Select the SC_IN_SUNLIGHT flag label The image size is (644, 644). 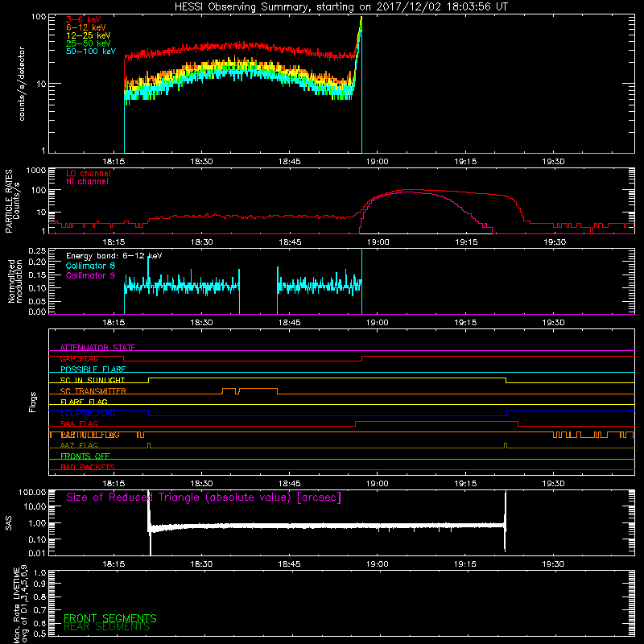(x=93, y=380)
